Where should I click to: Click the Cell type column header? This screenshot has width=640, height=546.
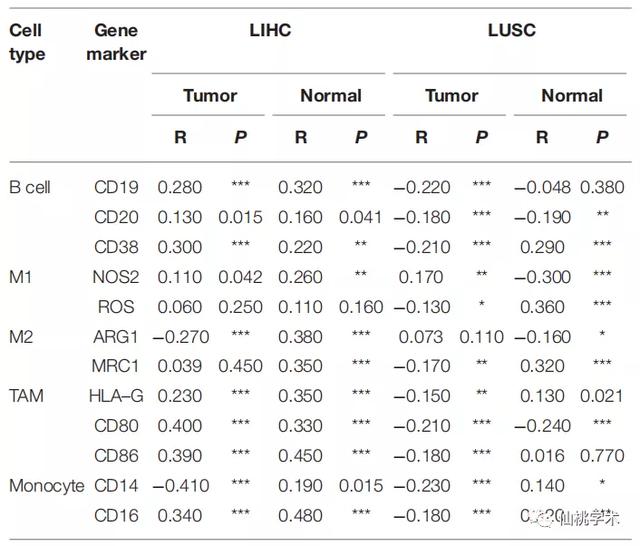click(28, 42)
